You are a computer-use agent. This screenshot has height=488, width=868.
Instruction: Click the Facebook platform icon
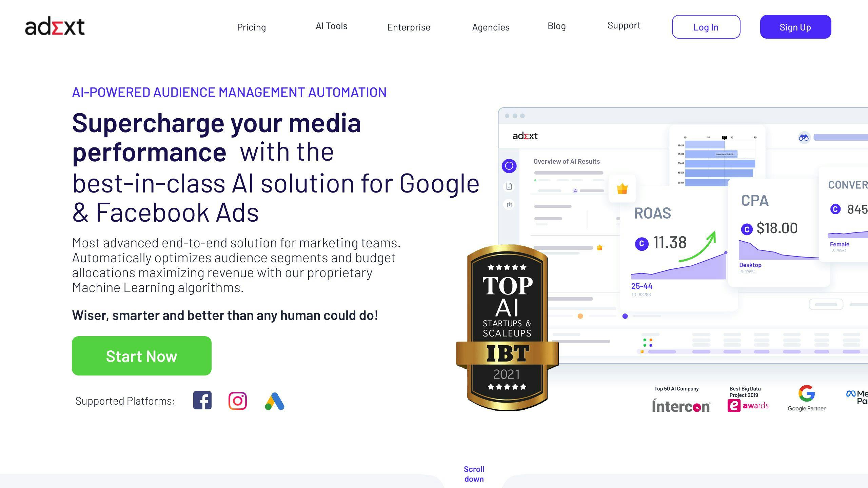(x=202, y=401)
